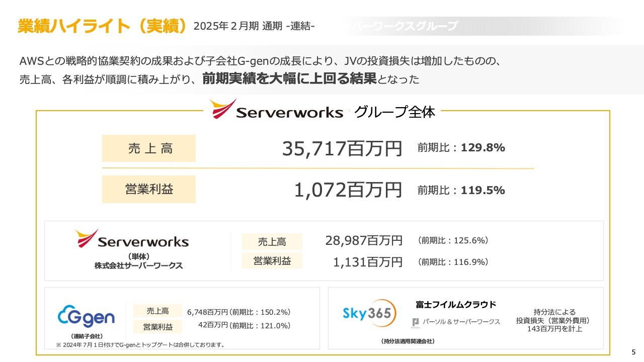Viewport: 644px width, 362px height.
Task: Click the page number 5
Action: click(x=633, y=352)
